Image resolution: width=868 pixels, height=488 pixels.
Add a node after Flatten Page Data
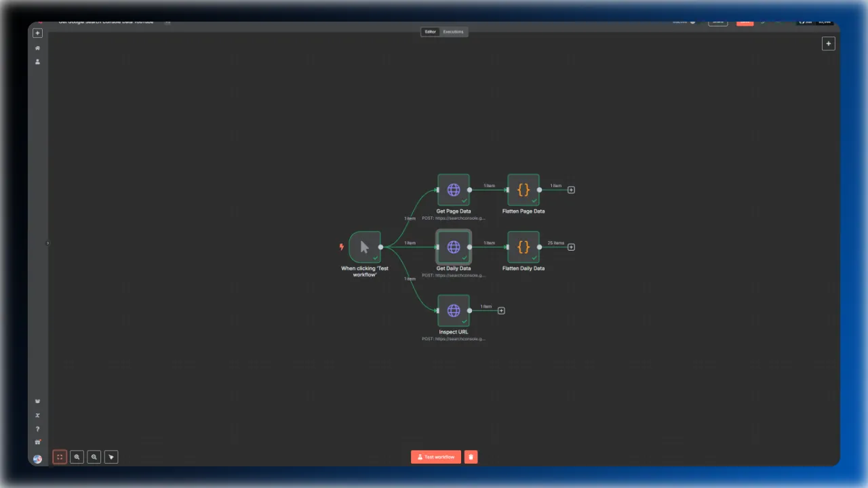571,190
